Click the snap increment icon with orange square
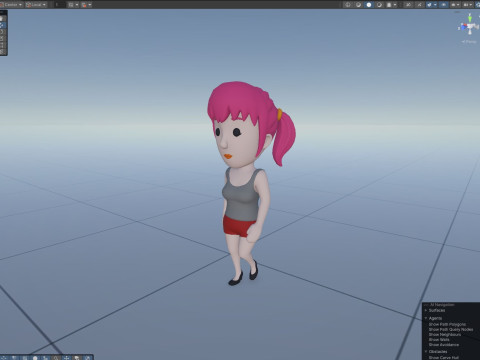480x360 pixels. (x=84, y=5)
